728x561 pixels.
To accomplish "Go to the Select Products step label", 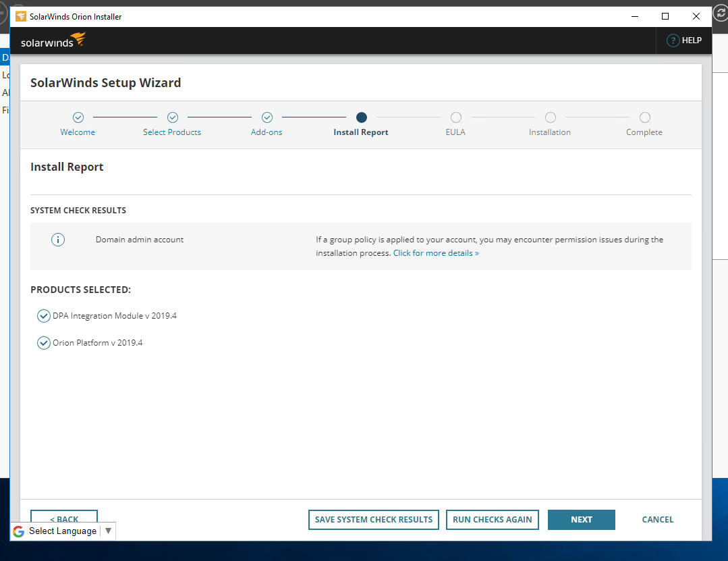I will [172, 132].
